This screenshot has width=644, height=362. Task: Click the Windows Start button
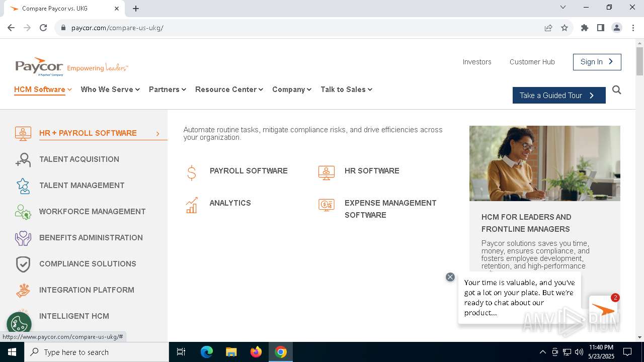tap(12, 352)
